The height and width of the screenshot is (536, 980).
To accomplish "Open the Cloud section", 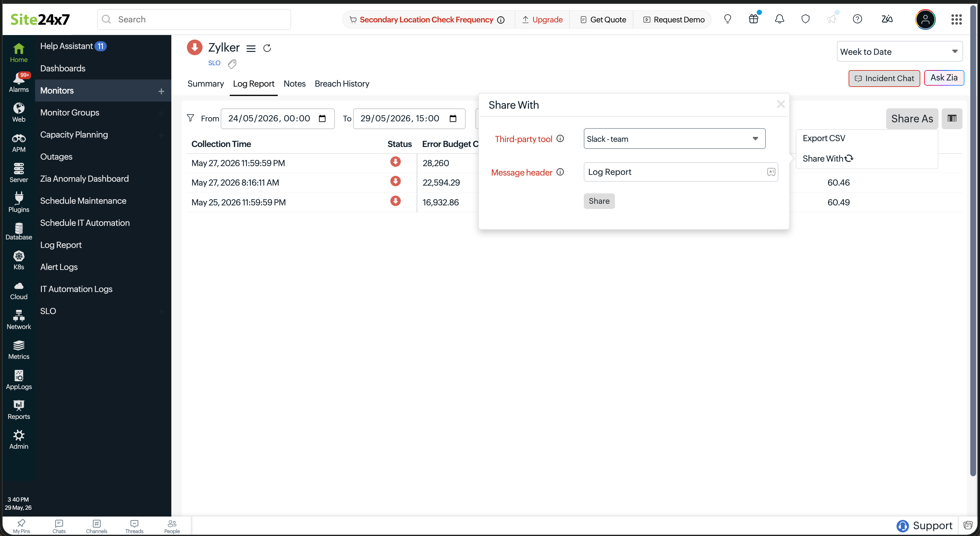I will (x=18, y=291).
